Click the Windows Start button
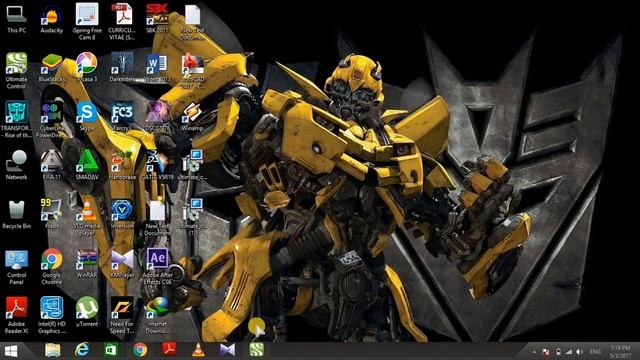The width and height of the screenshot is (640, 360). point(11,351)
